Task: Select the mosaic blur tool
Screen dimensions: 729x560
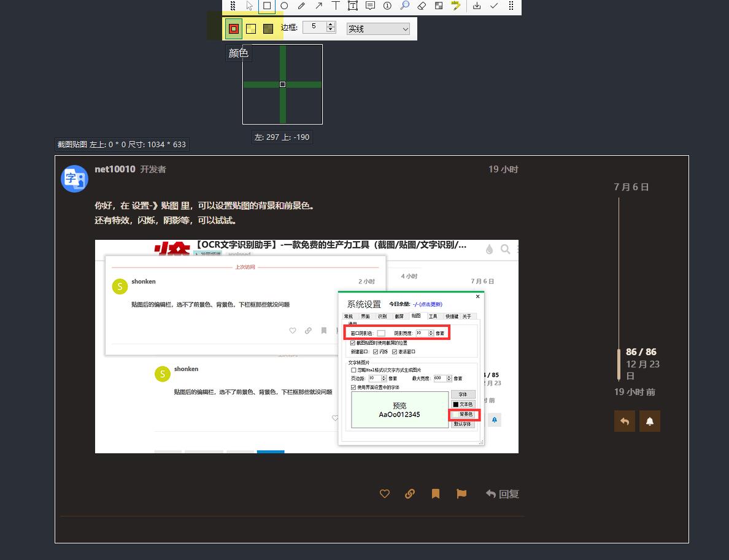Action: (438, 6)
